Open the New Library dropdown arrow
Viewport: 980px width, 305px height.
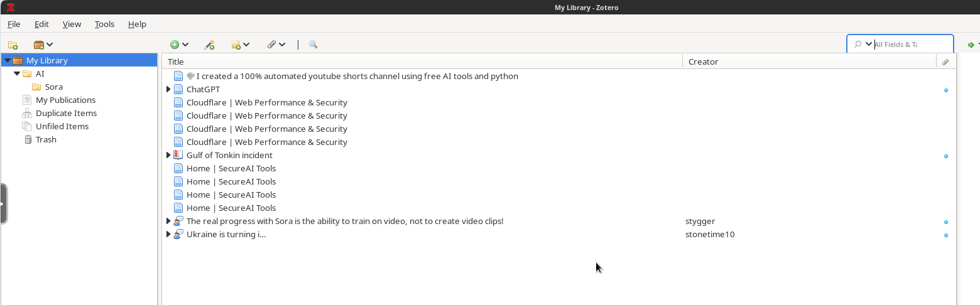pyautogui.click(x=50, y=45)
